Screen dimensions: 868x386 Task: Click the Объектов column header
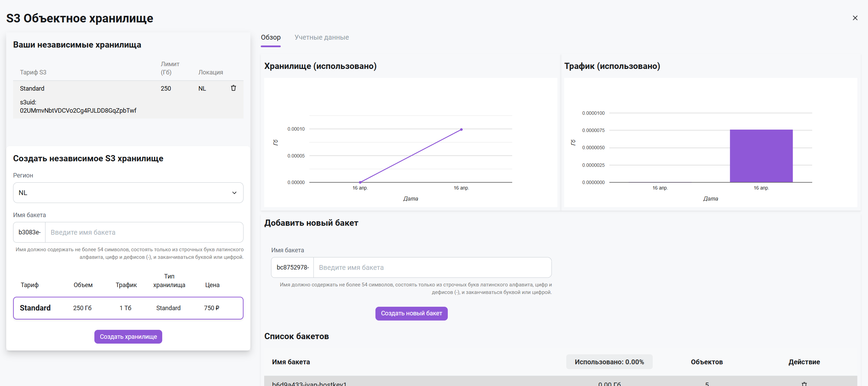tap(707, 362)
